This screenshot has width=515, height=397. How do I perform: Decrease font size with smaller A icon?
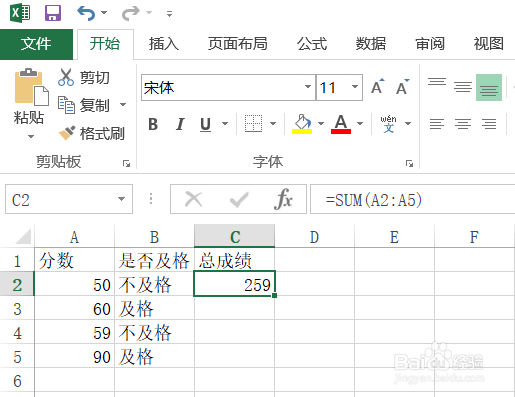tap(403, 87)
